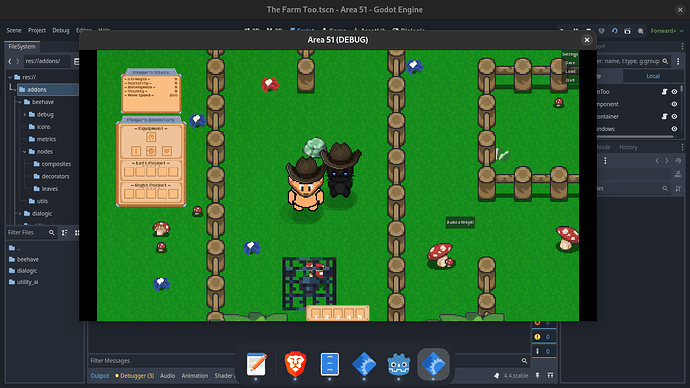Open the Brave browser from the dock
This screenshot has height=388, width=690.
[295, 364]
